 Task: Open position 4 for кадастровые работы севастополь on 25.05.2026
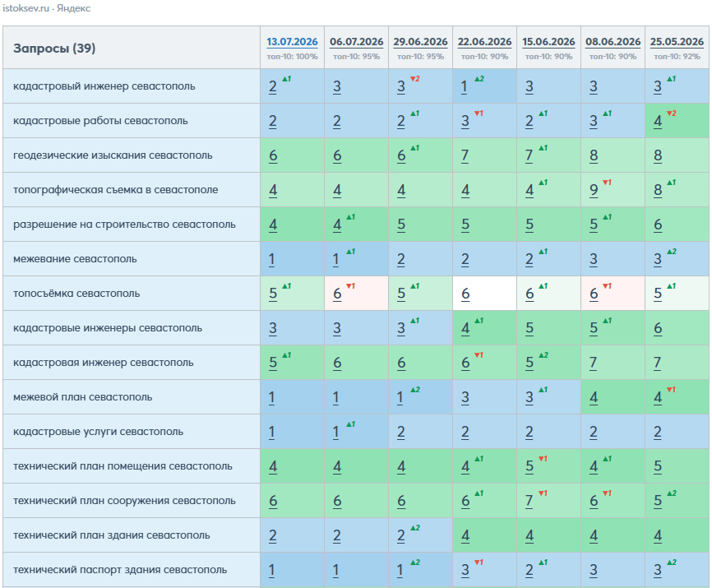(x=658, y=121)
